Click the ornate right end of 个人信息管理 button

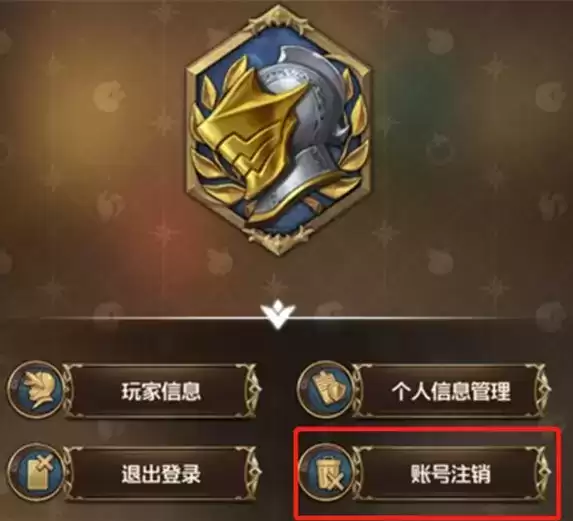click(x=542, y=391)
